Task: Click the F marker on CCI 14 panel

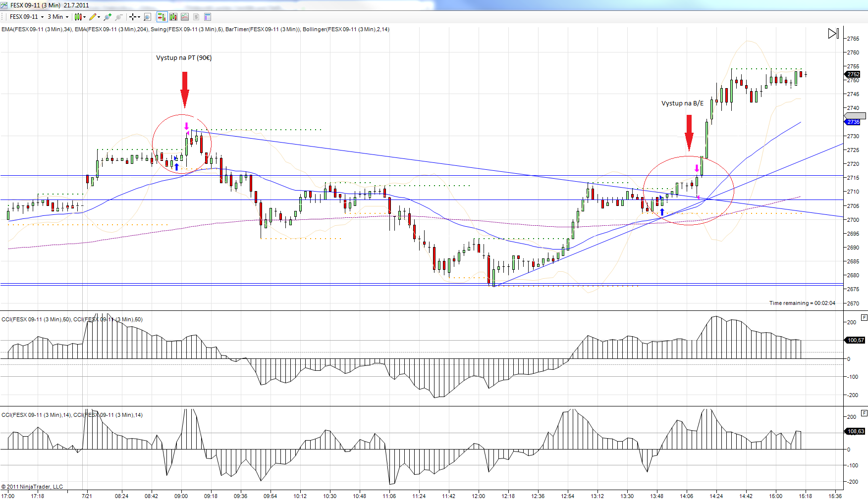Action: pos(865,412)
